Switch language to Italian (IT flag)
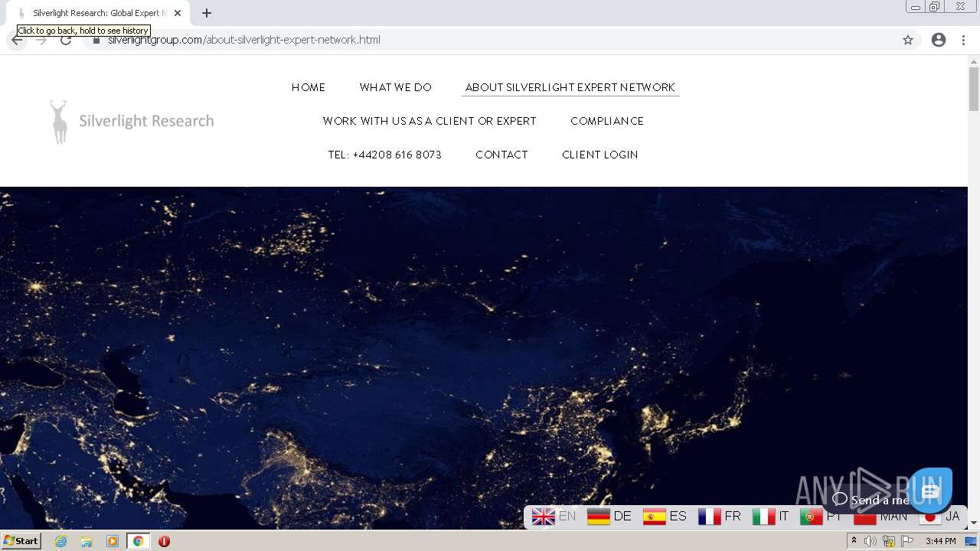This screenshot has height=551, width=980. point(770,517)
